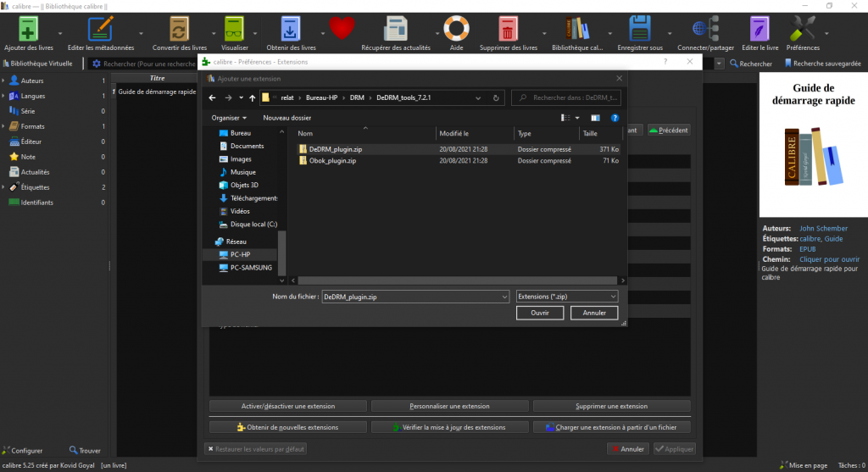Refresh the DeDRM_tools_7.2.1 folder
The width and height of the screenshot is (868, 472).
click(x=496, y=98)
